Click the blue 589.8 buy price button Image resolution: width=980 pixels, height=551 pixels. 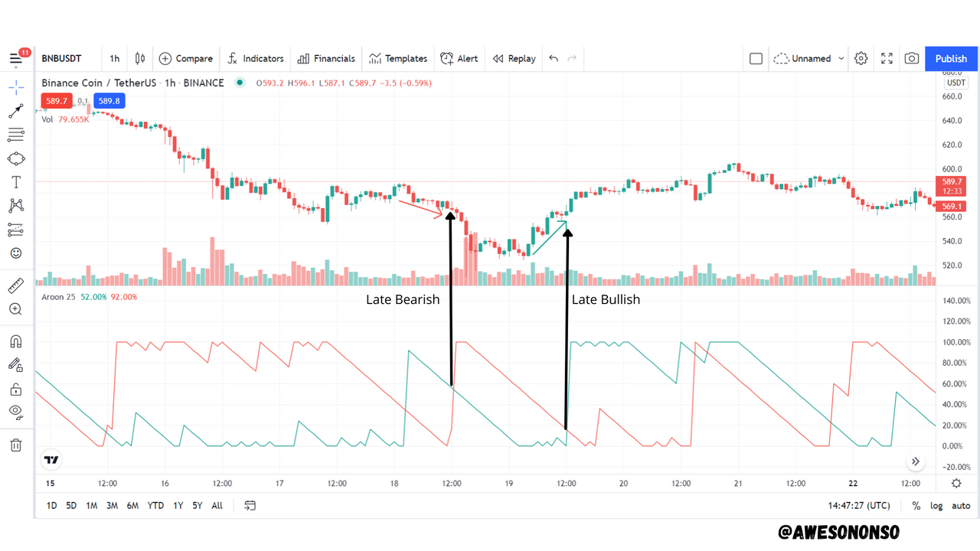click(109, 101)
